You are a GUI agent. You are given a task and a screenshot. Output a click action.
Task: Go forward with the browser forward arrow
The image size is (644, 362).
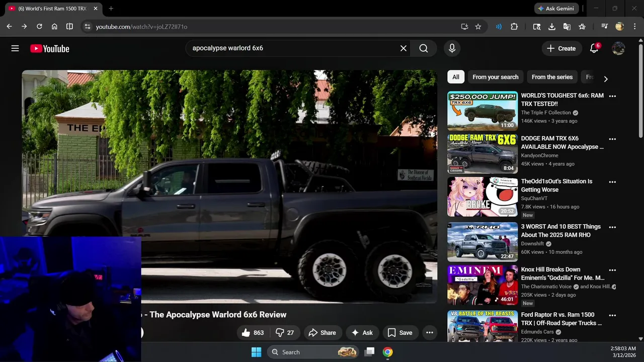click(24, 27)
